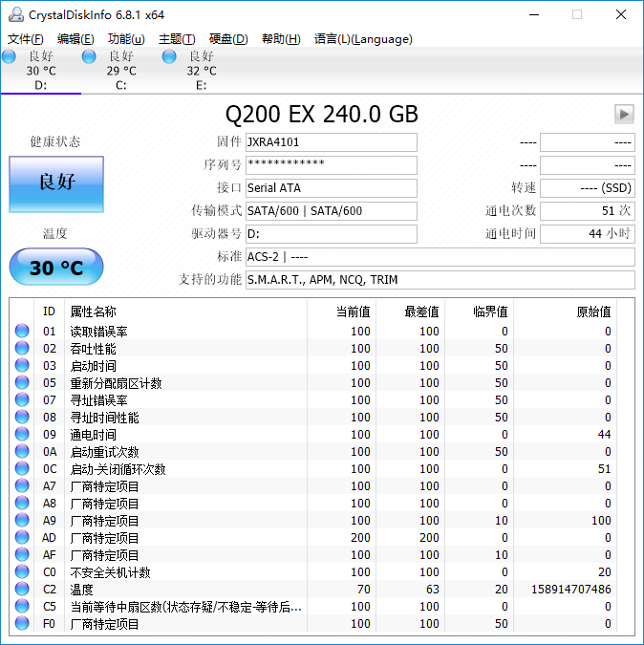Click the power-on hours field 44 小时

pyautogui.click(x=588, y=234)
